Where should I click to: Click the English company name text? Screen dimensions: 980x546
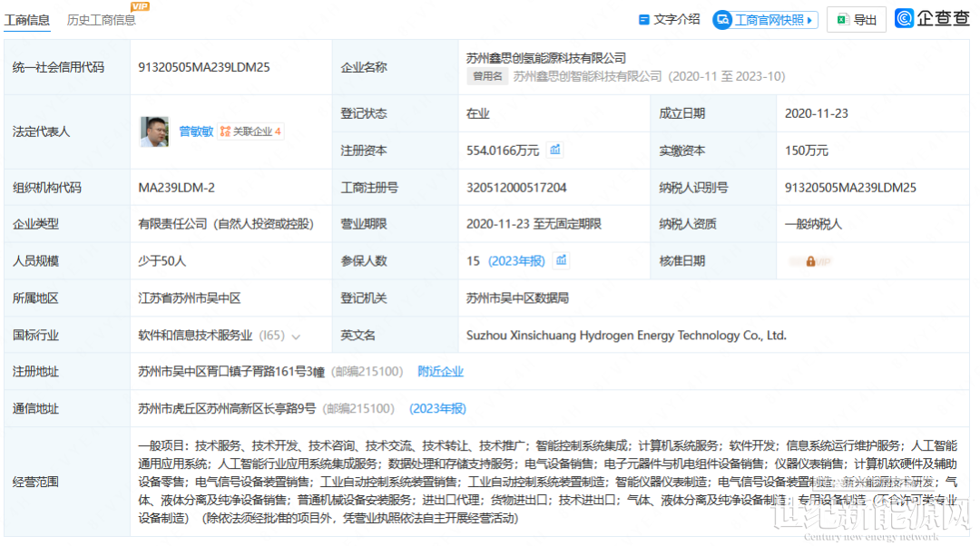coord(625,336)
